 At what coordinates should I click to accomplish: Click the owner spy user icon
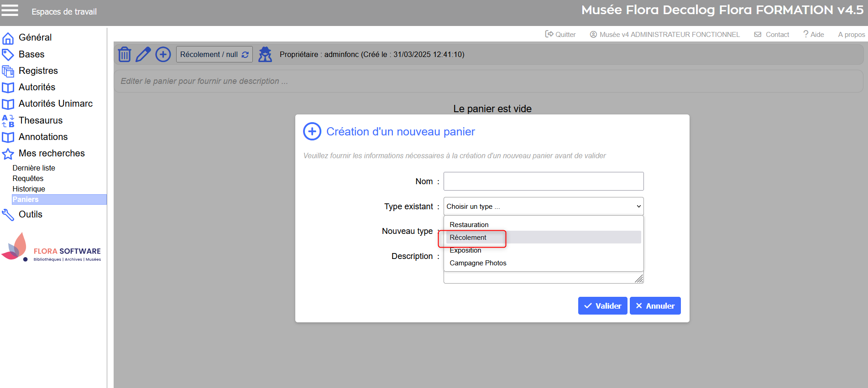click(265, 54)
